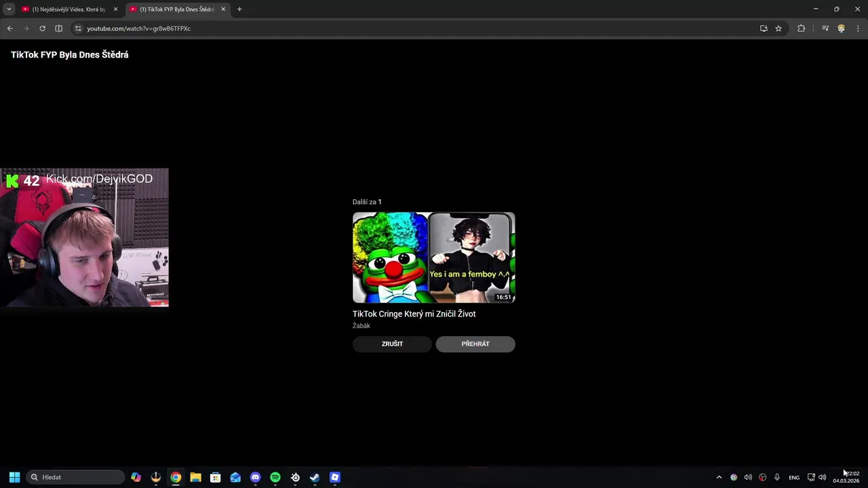This screenshot has width=868, height=488.
Task: Reload the YouTube page
Action: (42, 28)
